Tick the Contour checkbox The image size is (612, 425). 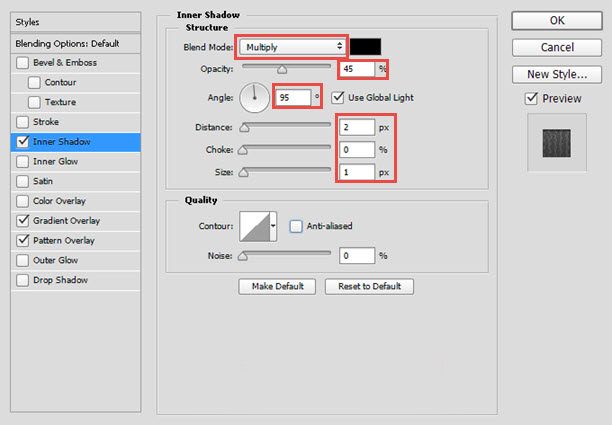34,82
